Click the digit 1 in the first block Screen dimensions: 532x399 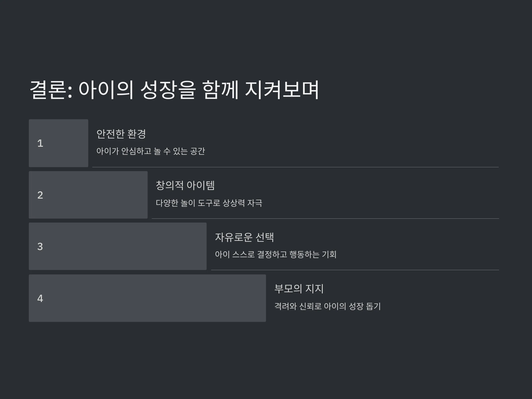pyautogui.click(x=40, y=143)
